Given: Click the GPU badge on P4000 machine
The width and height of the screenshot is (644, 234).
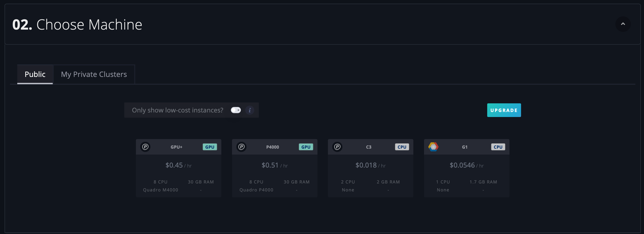Looking at the screenshot, I should pos(305,147).
